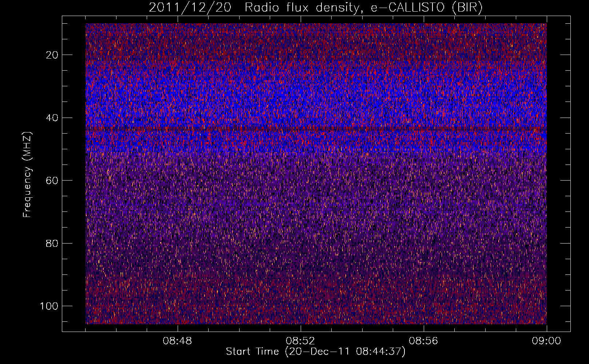This screenshot has width=589, height=364.
Task: Click the 'Start Time (20-Dec-11 08:44:37)' label
Action: pos(316,352)
